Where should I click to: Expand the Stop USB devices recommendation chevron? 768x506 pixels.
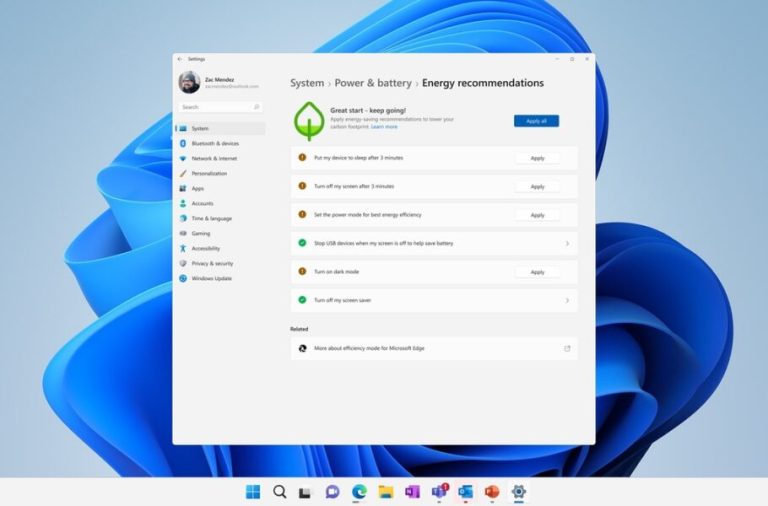(567, 243)
